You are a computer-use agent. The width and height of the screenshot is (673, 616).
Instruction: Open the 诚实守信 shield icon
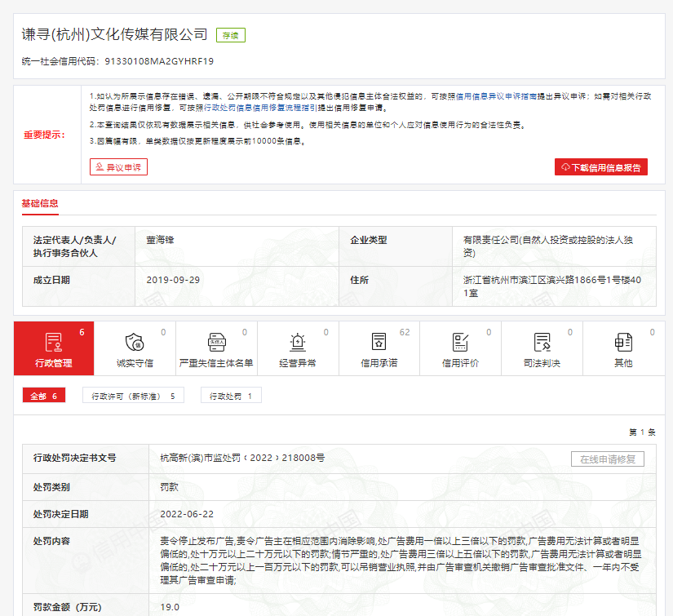pos(134,343)
